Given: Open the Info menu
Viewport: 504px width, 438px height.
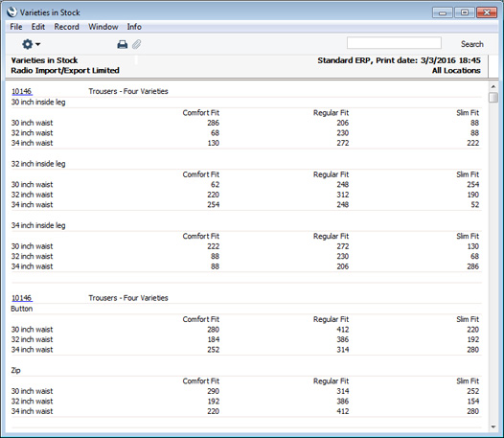Looking at the screenshot, I should click(x=134, y=27).
